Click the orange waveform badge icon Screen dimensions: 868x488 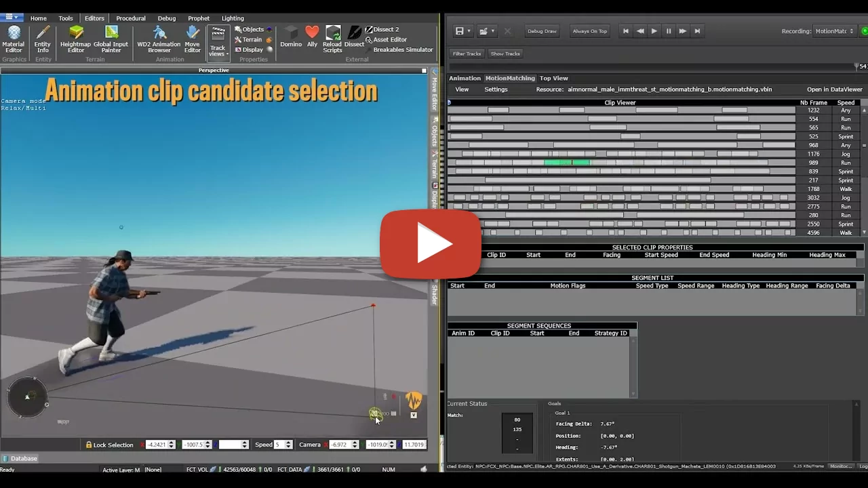(414, 400)
